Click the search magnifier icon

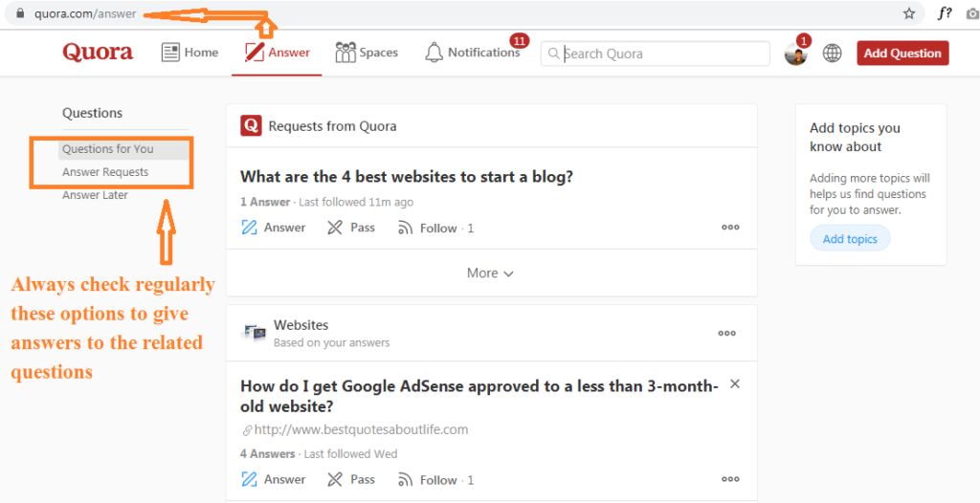click(x=553, y=54)
